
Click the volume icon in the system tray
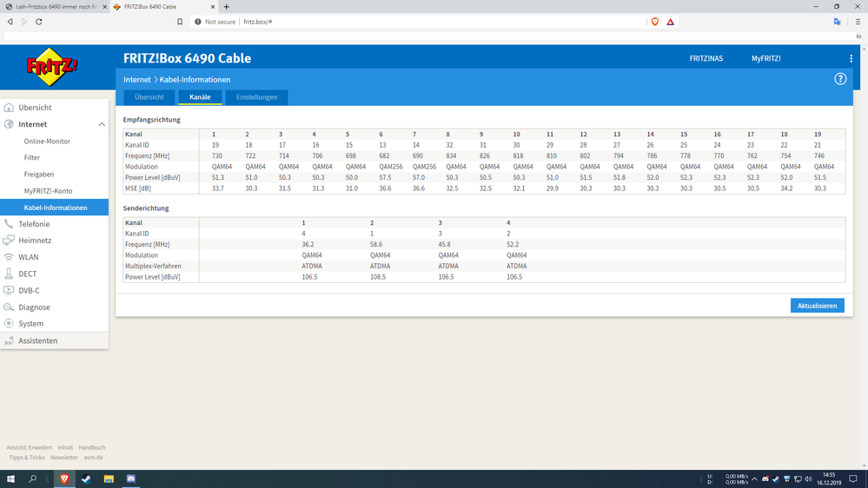tap(808, 479)
